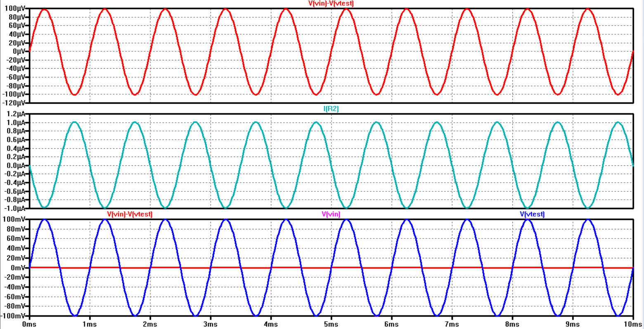644x329 pixels.
Task: Click the 10ms time axis label
Action: pos(632,324)
